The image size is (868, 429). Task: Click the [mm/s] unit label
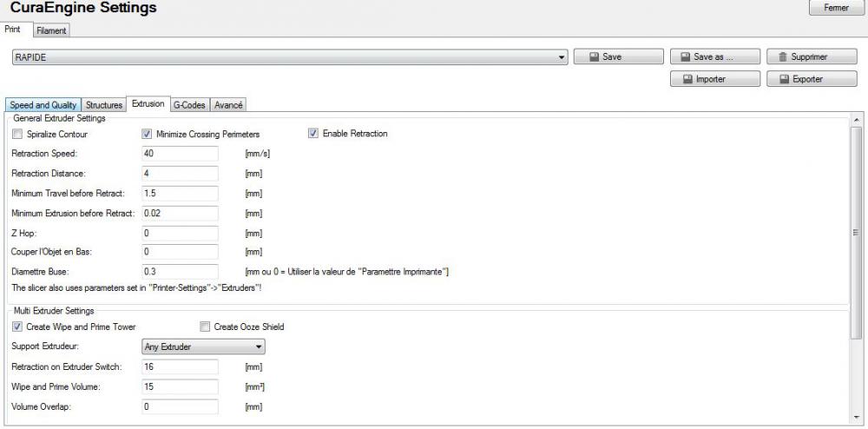258,154
